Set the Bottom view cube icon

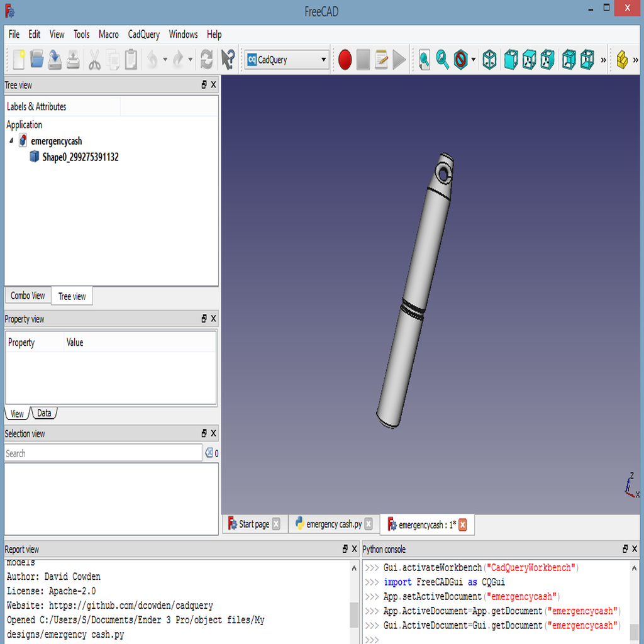pyautogui.click(x=587, y=60)
